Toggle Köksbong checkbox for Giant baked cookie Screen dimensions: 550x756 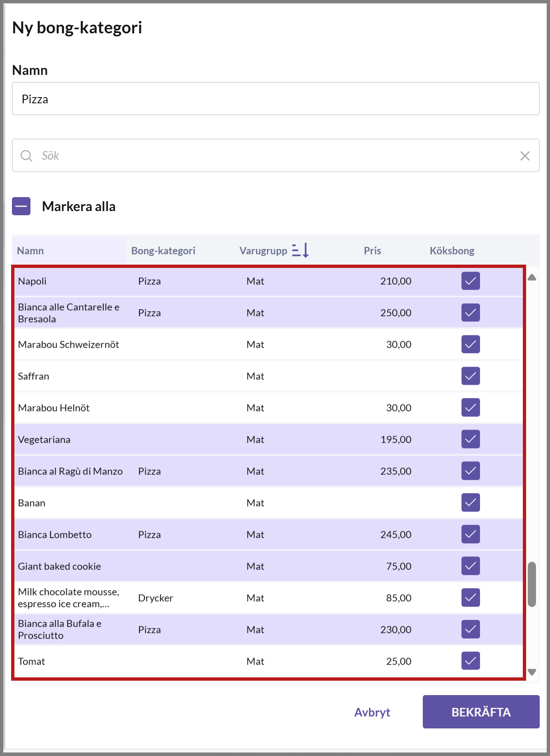(471, 566)
